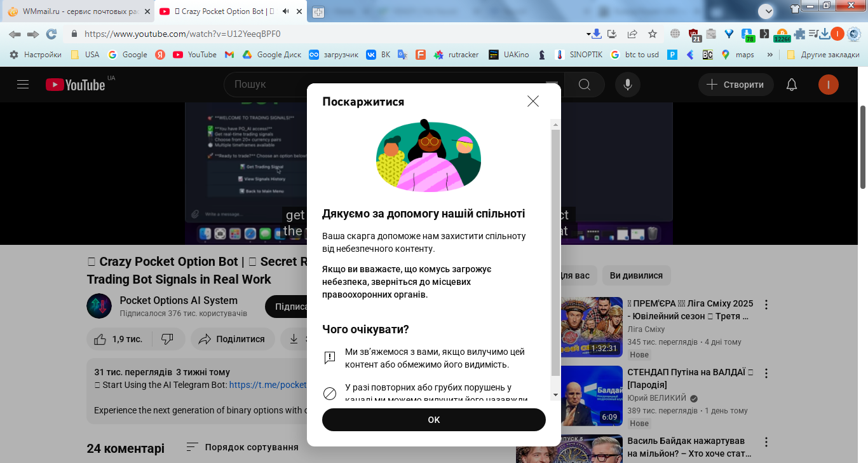This screenshot has width=868, height=463.
Task: Go back in browser history
Action: tap(15, 34)
